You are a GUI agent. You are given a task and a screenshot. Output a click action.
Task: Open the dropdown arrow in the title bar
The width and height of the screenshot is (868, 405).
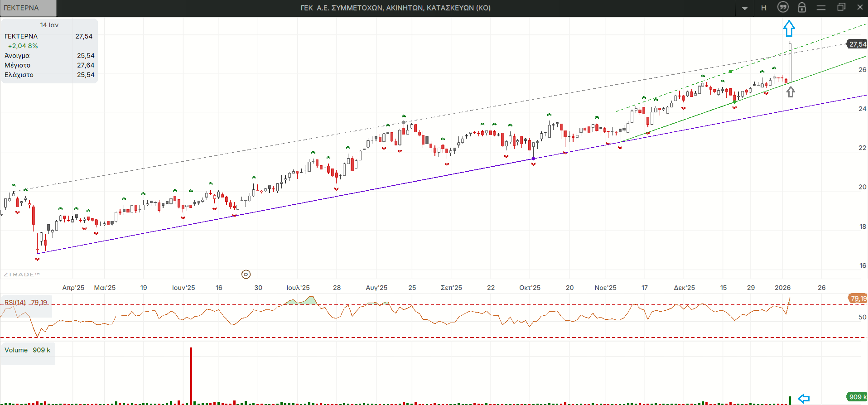pos(745,8)
